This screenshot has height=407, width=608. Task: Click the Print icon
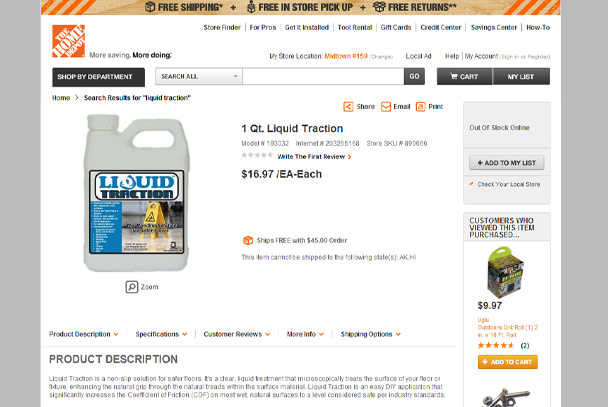point(421,107)
